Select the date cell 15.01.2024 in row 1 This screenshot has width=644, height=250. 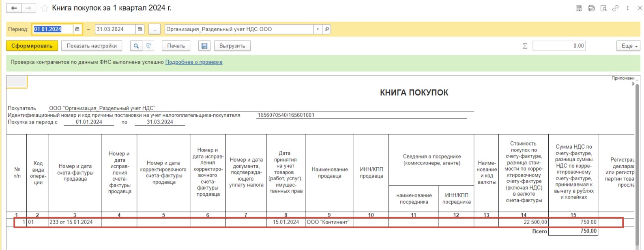click(x=286, y=222)
